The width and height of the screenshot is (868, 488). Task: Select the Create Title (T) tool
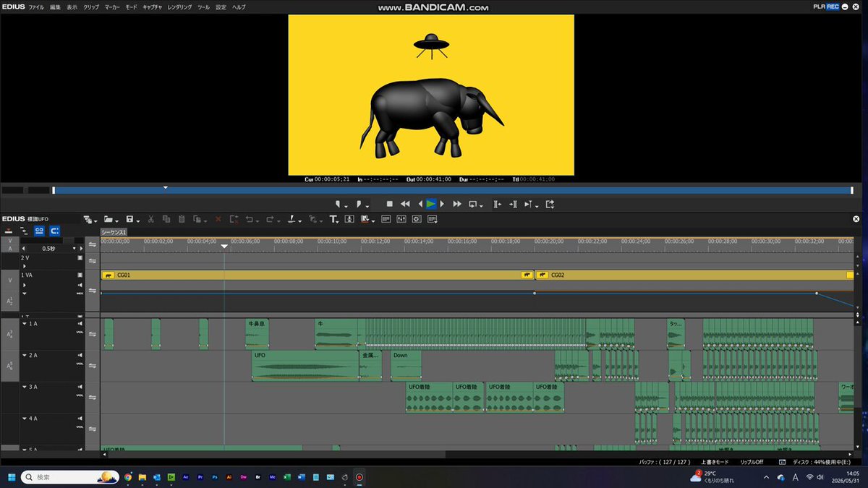click(333, 219)
